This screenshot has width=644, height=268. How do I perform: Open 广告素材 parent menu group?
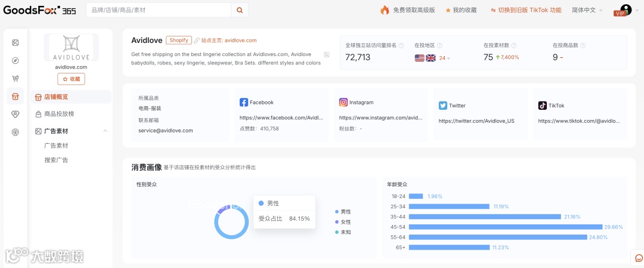(x=70, y=131)
